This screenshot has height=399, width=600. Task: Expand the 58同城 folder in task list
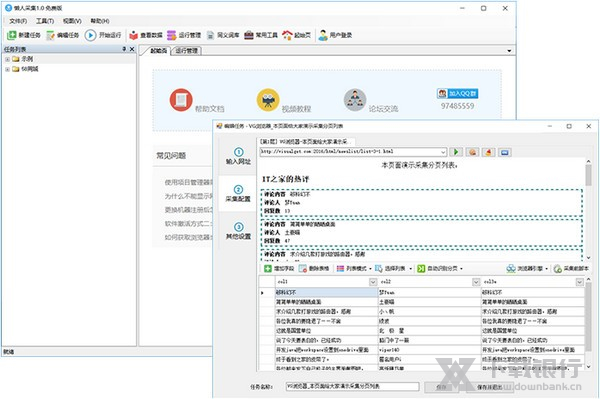(7, 69)
